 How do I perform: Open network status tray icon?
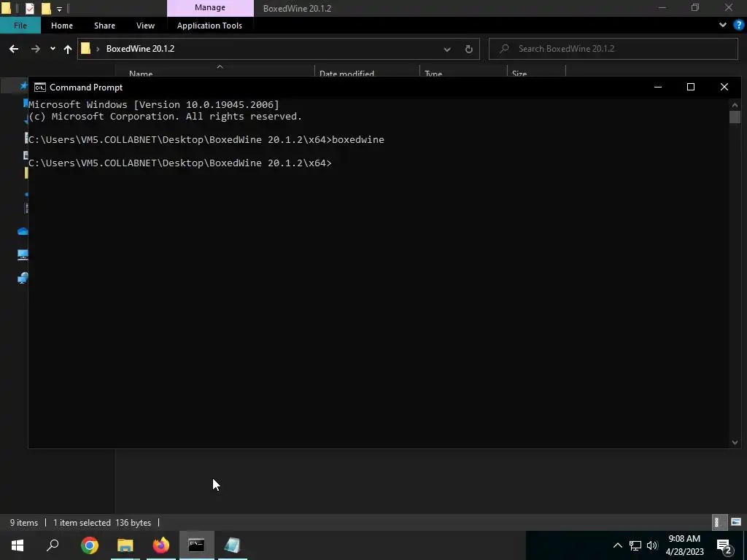pyautogui.click(x=635, y=545)
